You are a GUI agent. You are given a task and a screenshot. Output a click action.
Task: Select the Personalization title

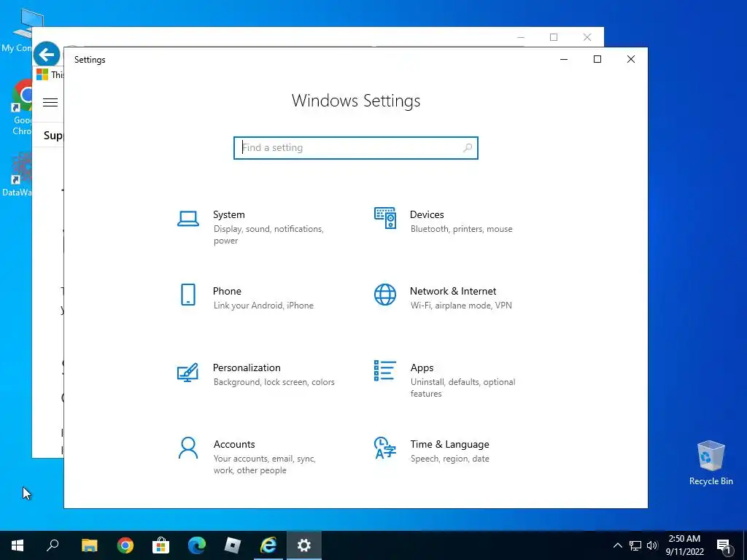247,367
